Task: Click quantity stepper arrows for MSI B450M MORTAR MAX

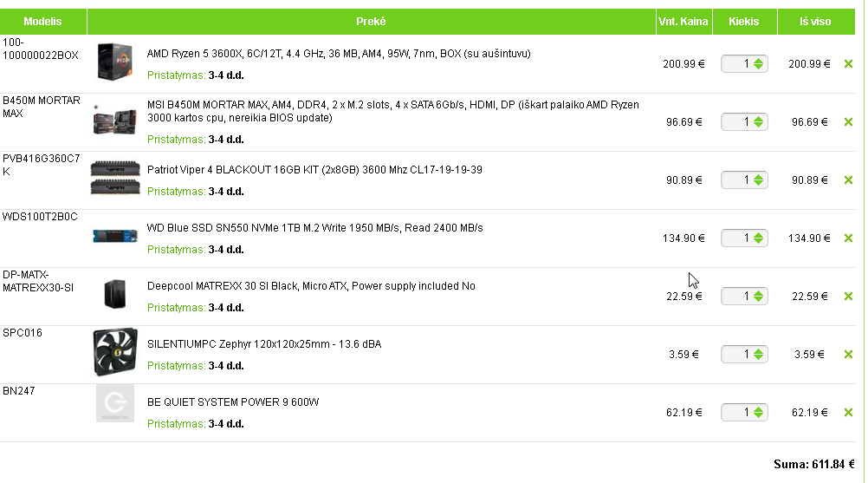Action: (758, 122)
